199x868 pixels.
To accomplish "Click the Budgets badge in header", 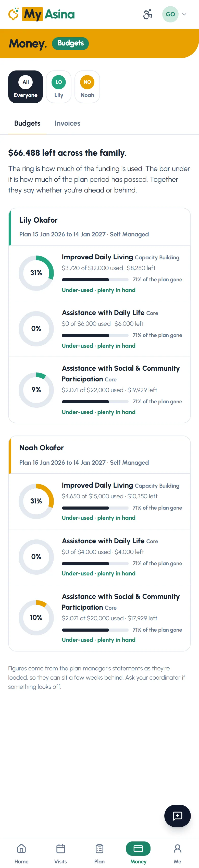I will (x=70, y=43).
